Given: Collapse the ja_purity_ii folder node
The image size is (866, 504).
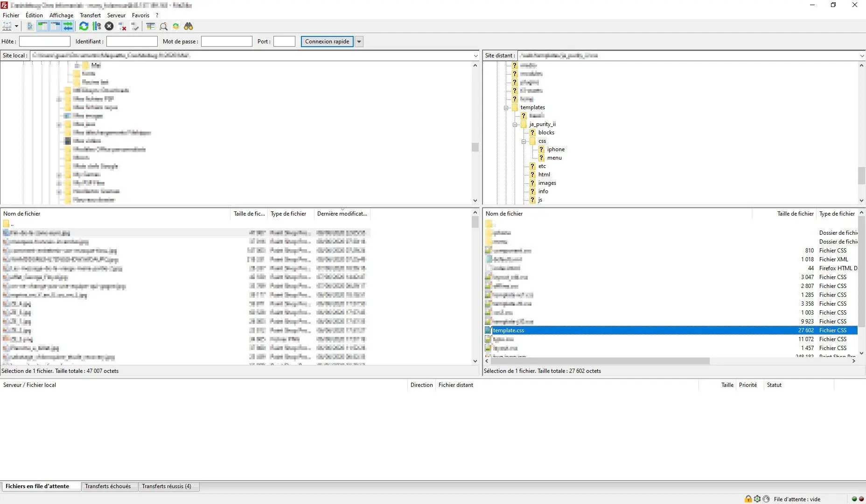Looking at the screenshot, I should [515, 125].
